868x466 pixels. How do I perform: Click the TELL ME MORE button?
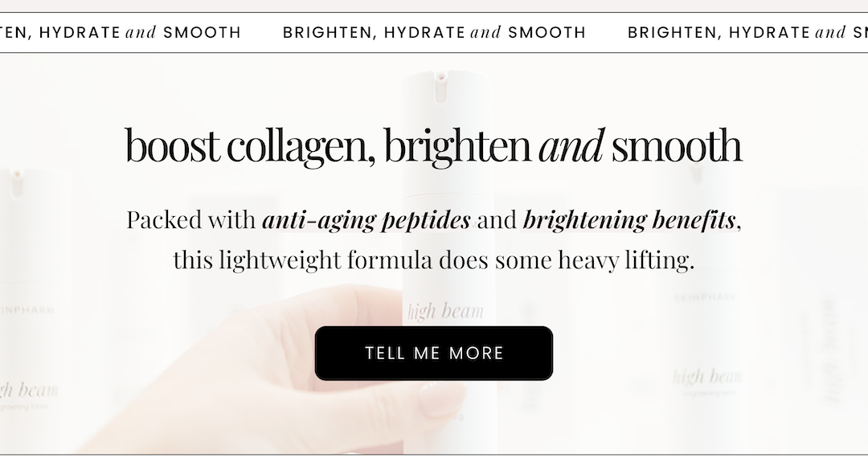point(433,353)
